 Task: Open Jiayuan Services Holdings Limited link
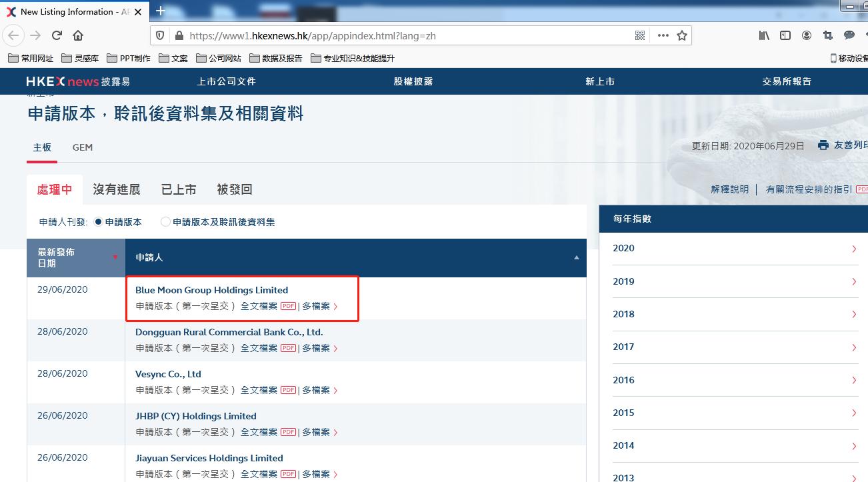[x=209, y=458]
